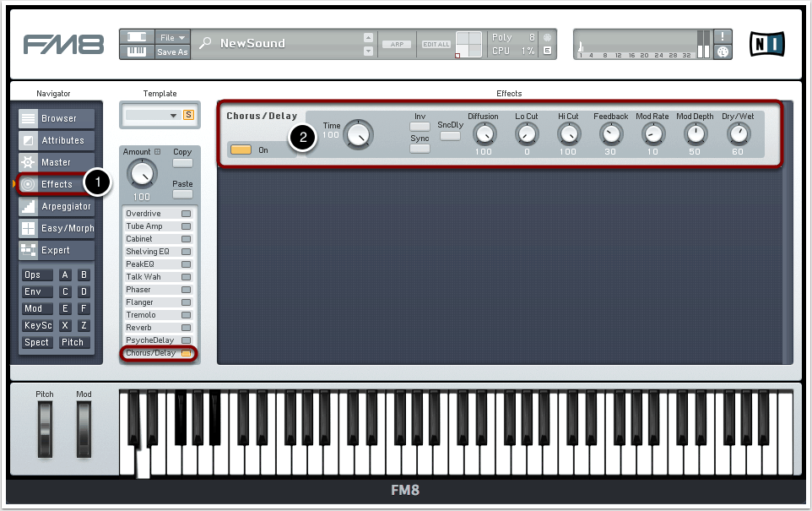Click the Save As button
Image resolution: width=812 pixels, height=511 pixels.
[172, 52]
